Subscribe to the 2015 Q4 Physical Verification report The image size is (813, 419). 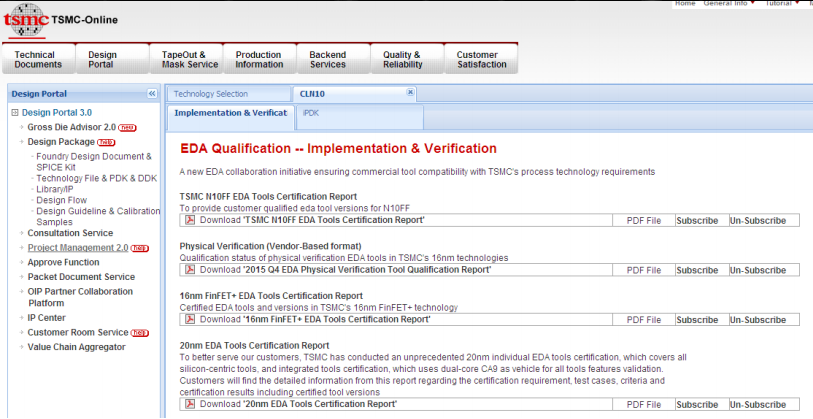coord(697,270)
